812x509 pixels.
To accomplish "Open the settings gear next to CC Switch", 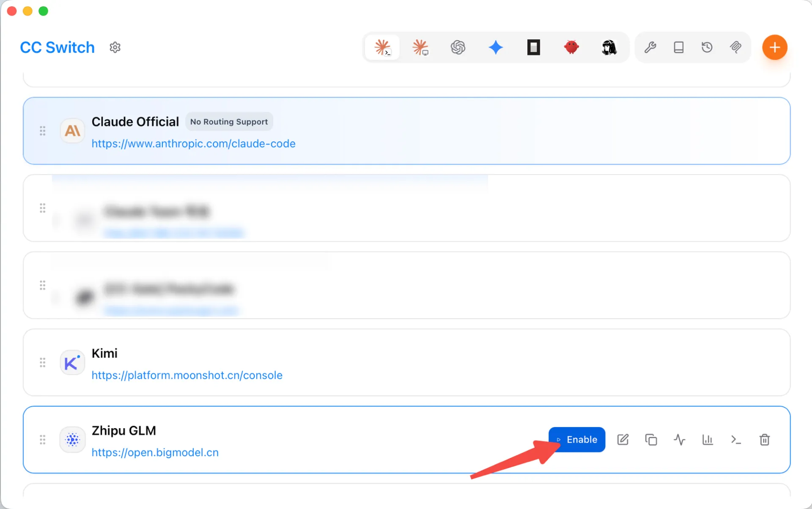I will coord(115,47).
